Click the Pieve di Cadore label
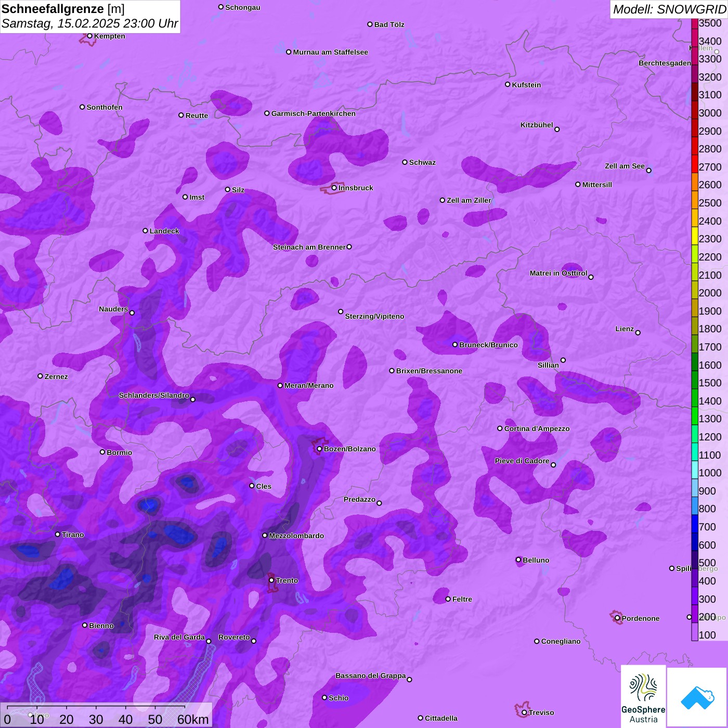This screenshot has height=728, width=728. click(x=522, y=461)
